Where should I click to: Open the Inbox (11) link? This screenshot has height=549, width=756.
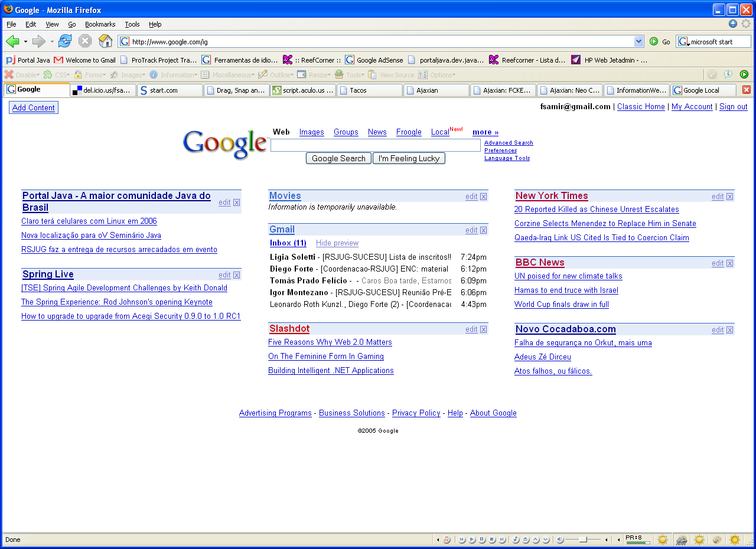[288, 243]
